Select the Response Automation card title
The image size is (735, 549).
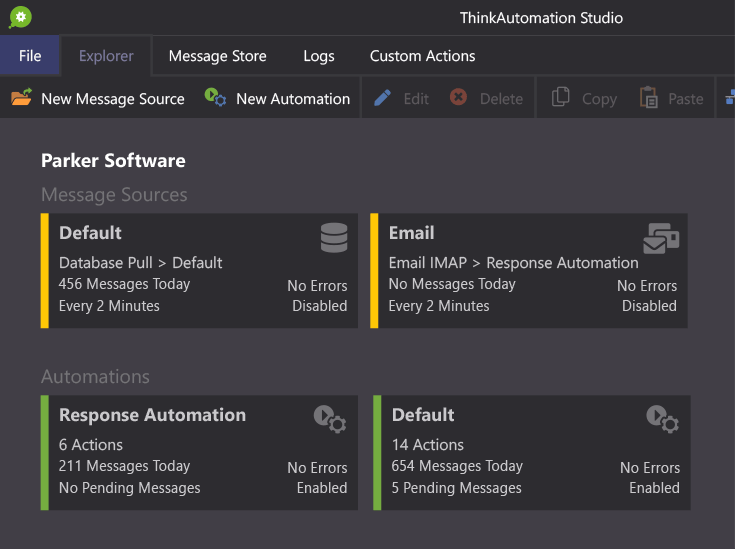click(152, 415)
